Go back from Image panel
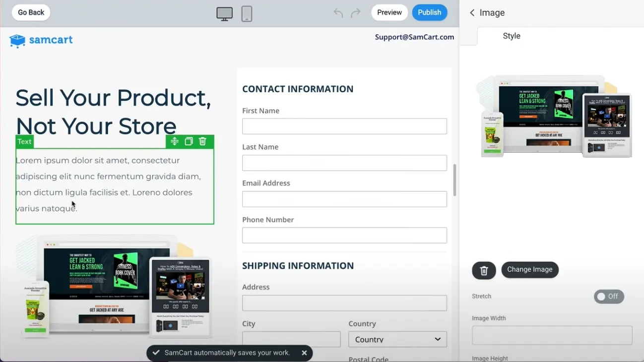 tap(472, 13)
